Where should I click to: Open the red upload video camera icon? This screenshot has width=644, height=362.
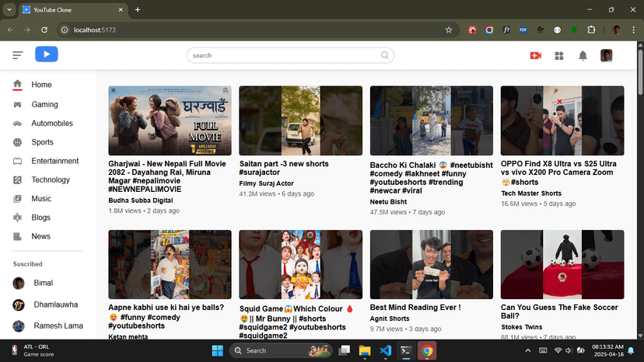coord(536,55)
